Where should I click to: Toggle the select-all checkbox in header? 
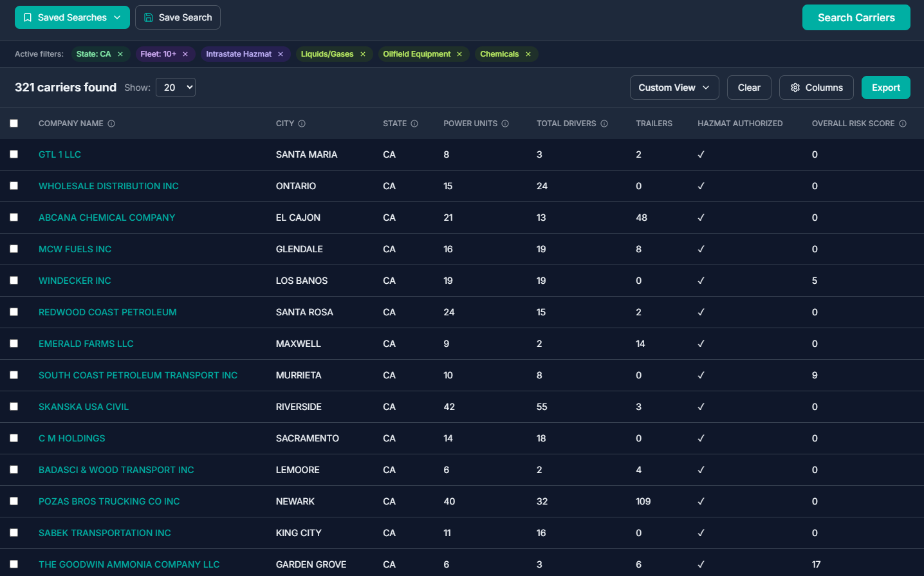point(14,124)
